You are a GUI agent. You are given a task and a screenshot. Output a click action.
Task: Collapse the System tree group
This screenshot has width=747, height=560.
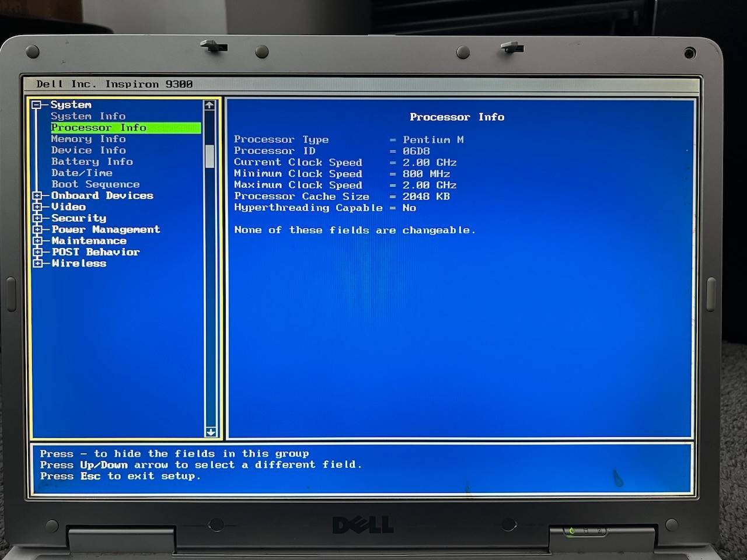37,105
